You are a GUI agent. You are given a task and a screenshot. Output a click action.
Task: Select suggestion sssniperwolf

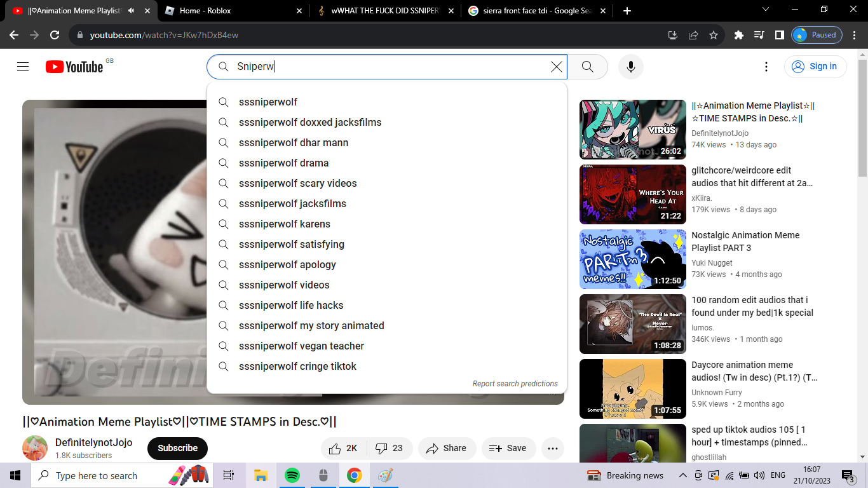(387, 102)
